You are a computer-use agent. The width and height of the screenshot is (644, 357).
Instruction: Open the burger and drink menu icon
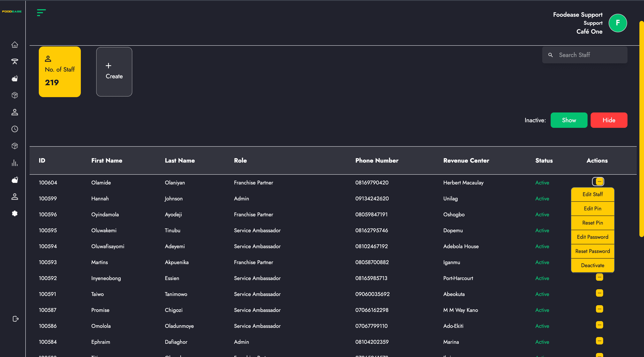[15, 79]
